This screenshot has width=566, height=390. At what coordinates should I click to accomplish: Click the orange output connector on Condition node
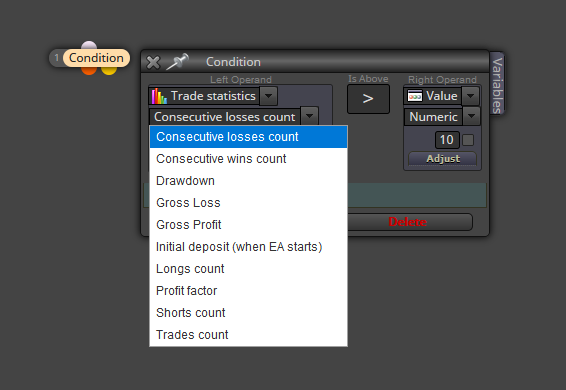(x=89, y=70)
